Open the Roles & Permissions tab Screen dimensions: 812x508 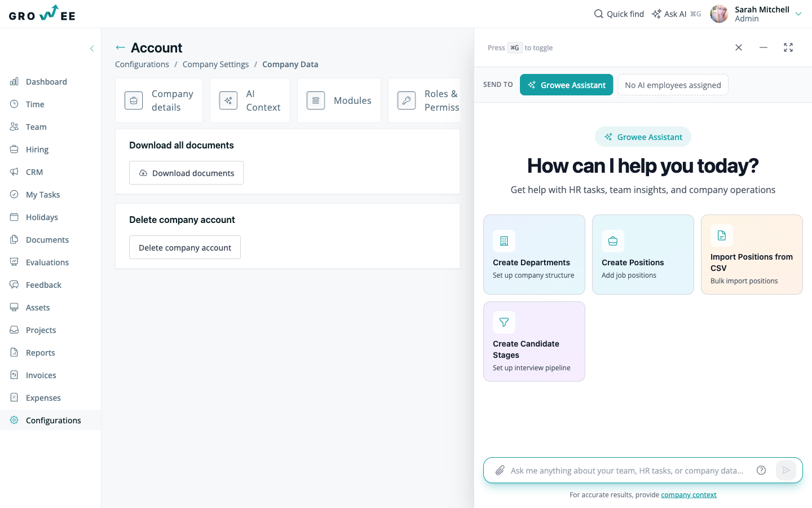pos(425,100)
